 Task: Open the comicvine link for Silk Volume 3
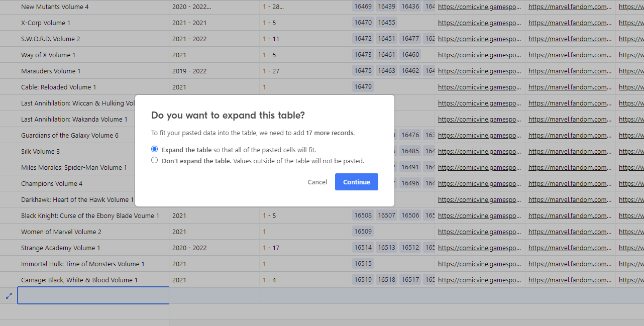point(479,151)
